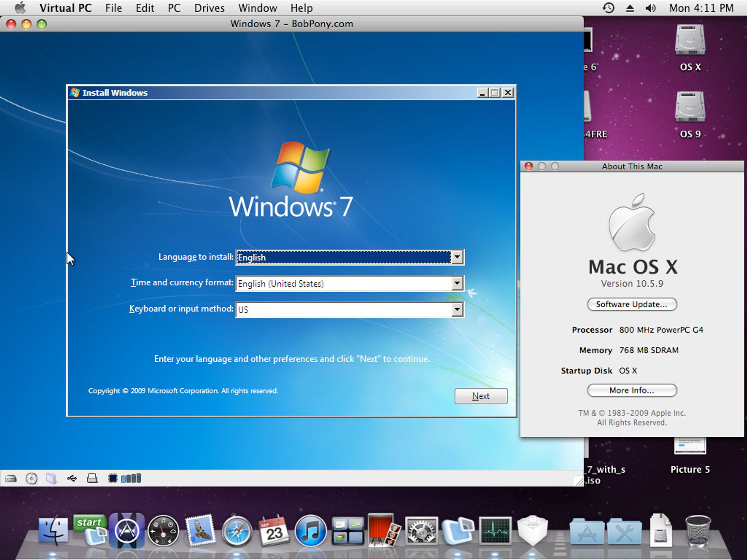Click the CD/DVD disc icon in Virtual PC status bar
This screenshot has height=560, width=747.
(x=31, y=478)
